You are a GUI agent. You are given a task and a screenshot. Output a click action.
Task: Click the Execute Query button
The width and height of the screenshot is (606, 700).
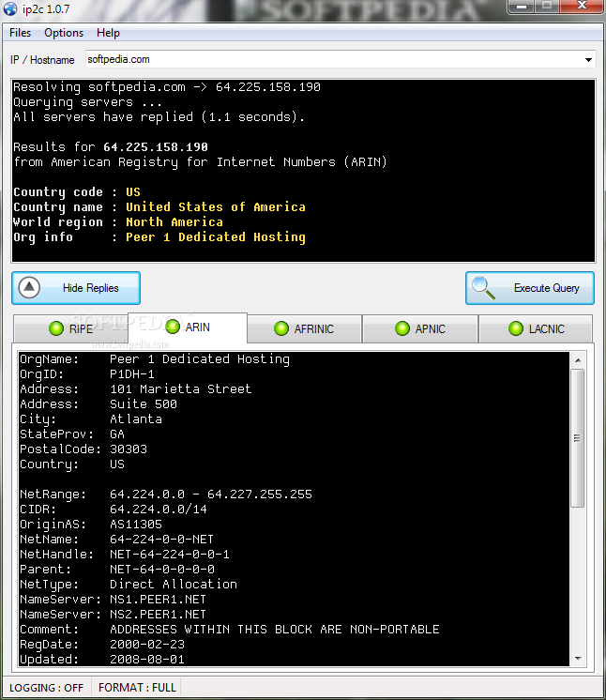[530, 288]
